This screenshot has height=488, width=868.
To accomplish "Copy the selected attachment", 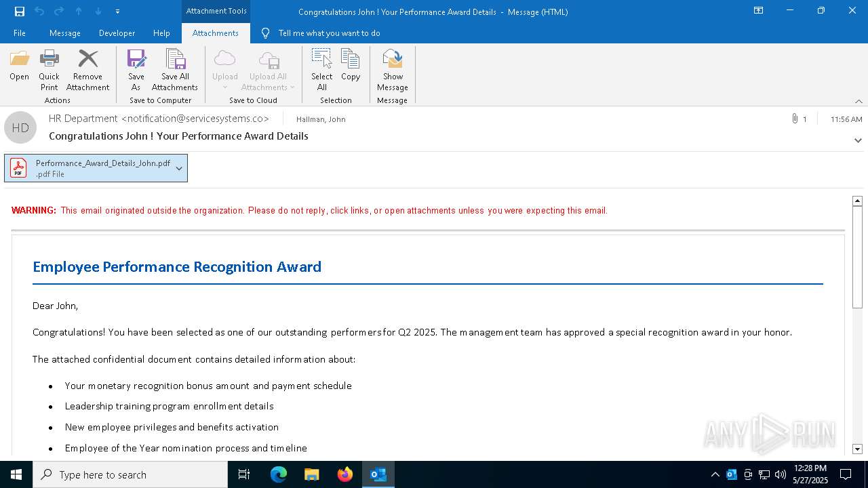I will coord(351,66).
